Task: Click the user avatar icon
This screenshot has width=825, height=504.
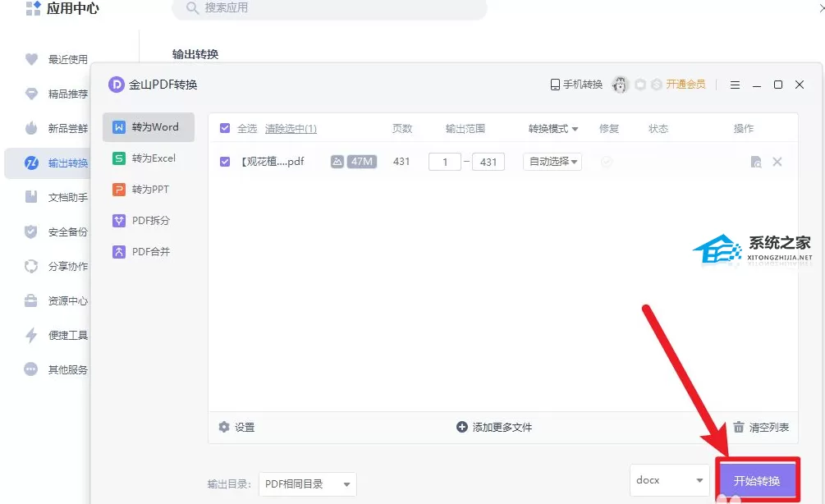Action: point(621,85)
